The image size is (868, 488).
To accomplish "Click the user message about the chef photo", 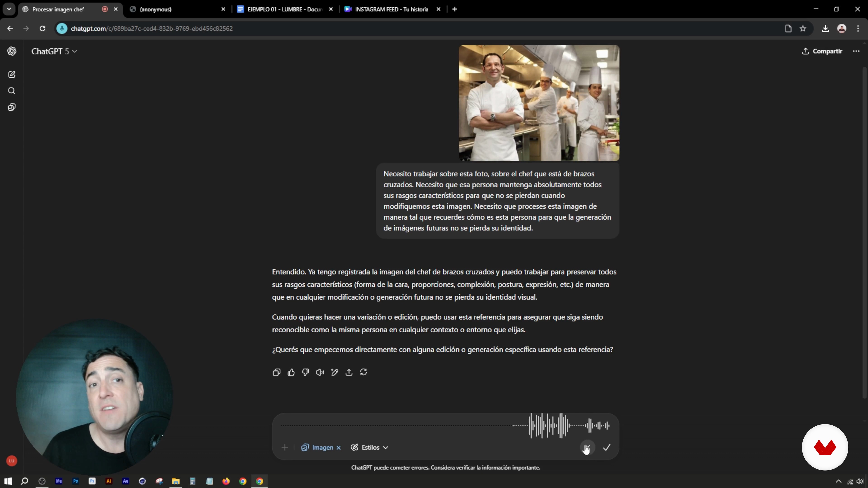I will 497,201.
